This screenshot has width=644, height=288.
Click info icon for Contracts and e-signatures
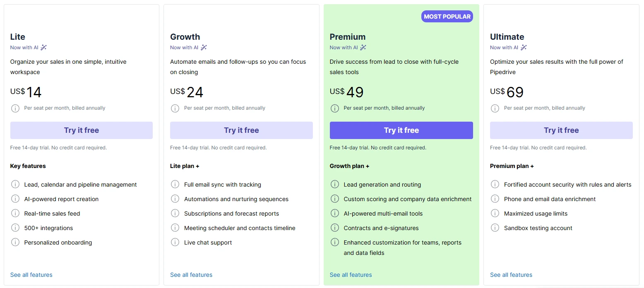pos(335,228)
